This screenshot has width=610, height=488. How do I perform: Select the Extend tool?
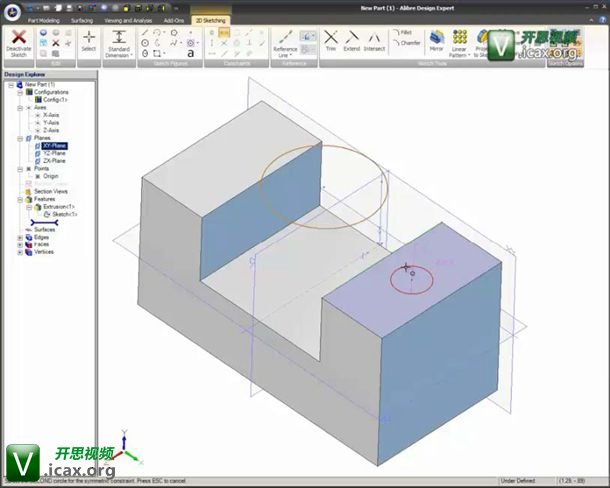coord(352,40)
